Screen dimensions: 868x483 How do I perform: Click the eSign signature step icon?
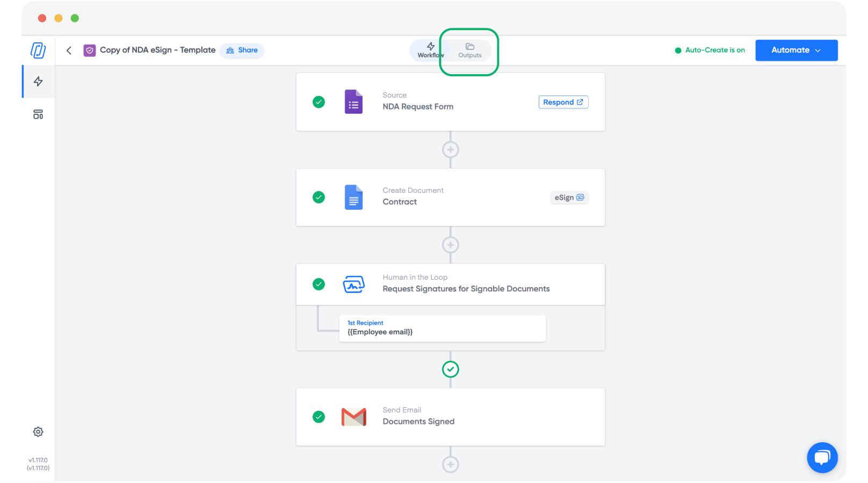[x=353, y=284]
